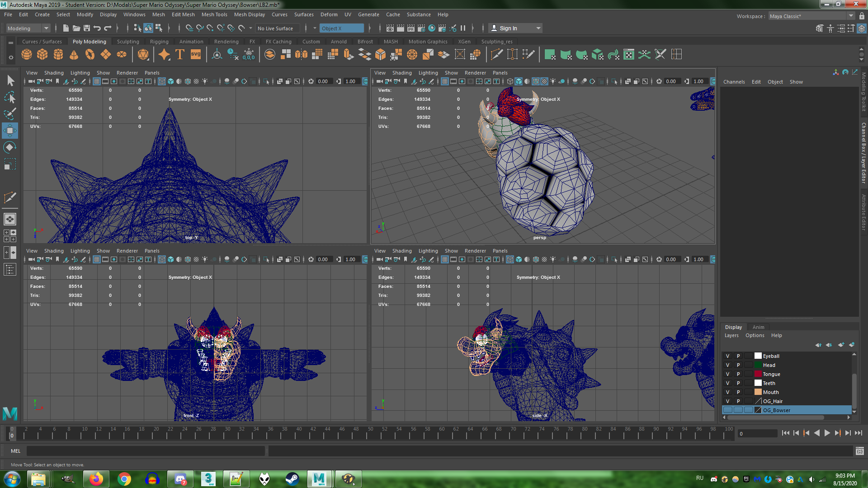Select the Move tool in the toolbox
The image size is (868, 488).
click(10, 131)
